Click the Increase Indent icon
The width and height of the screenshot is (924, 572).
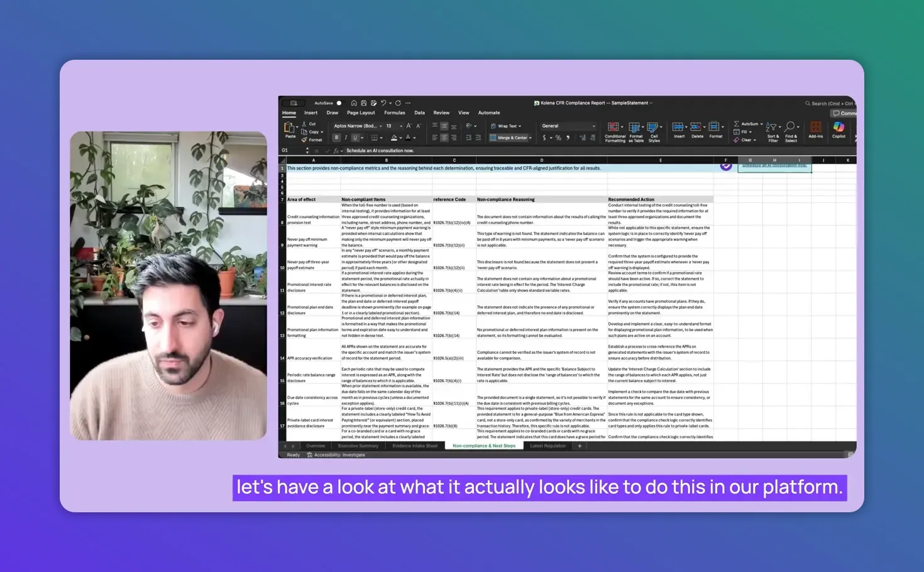click(478, 138)
